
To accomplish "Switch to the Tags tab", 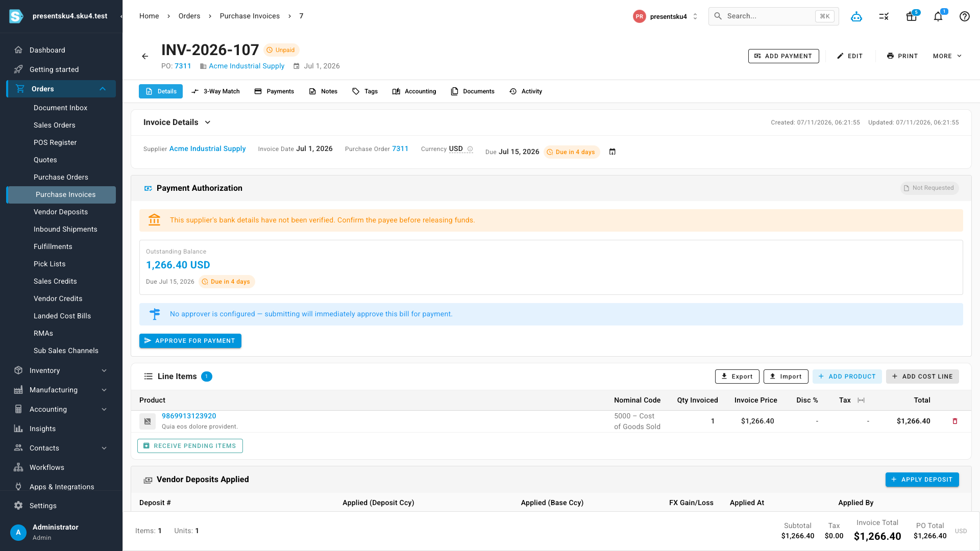I will pos(365,91).
